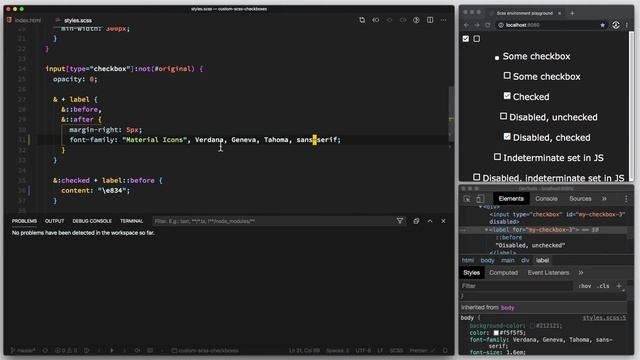
Task: Click the open preview icon in editor toolbar
Action: pyautogui.click(x=416, y=20)
